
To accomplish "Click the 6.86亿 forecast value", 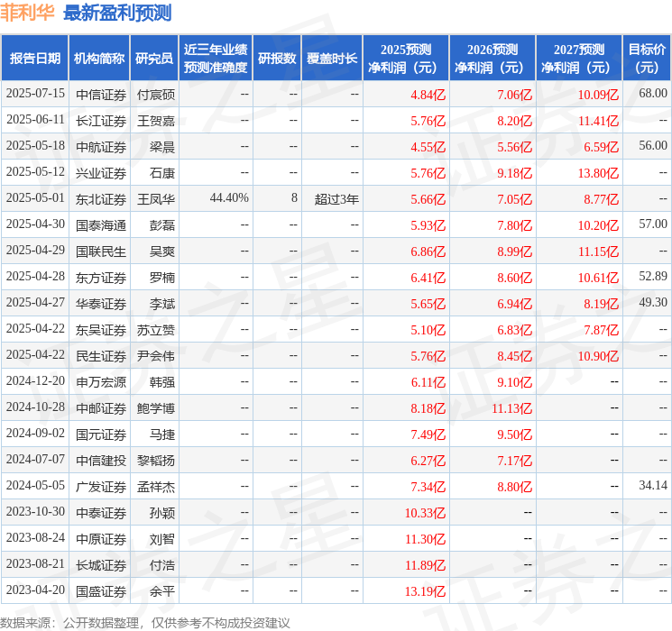I will pyautogui.click(x=428, y=251).
